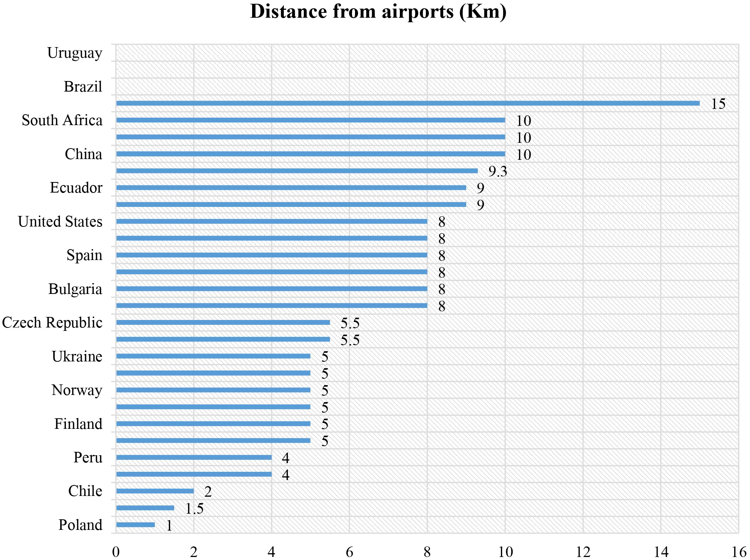Viewport: 750px width, 560px height.
Task: Click the China axis label
Action: pyautogui.click(x=83, y=154)
